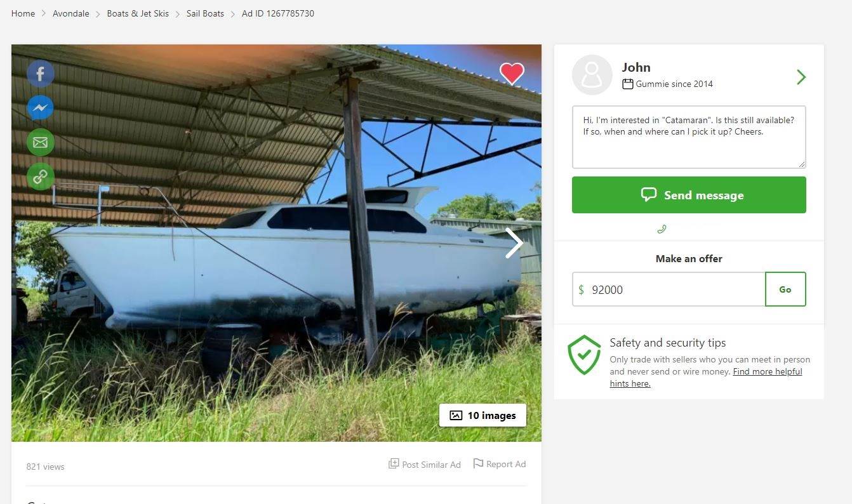The image size is (852, 504).
Task: Go to Home breadcrumb
Action: point(23,13)
